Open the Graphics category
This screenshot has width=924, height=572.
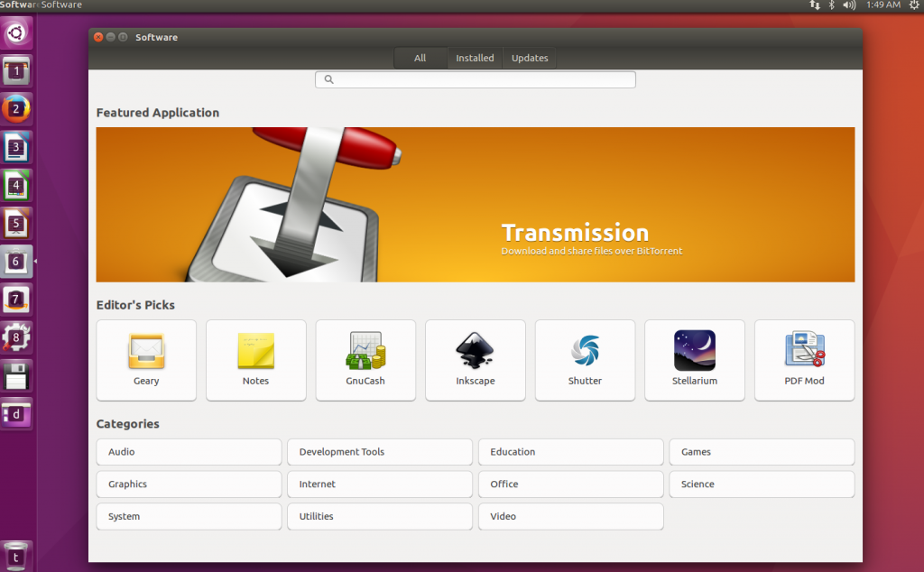(189, 484)
